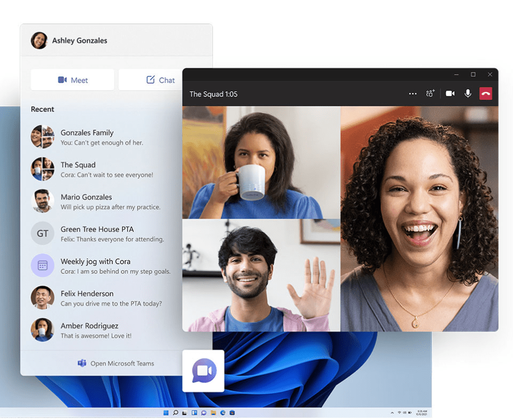Open more actions ellipsis in call window
Viewport: 513px width, 420px height.
[413, 94]
